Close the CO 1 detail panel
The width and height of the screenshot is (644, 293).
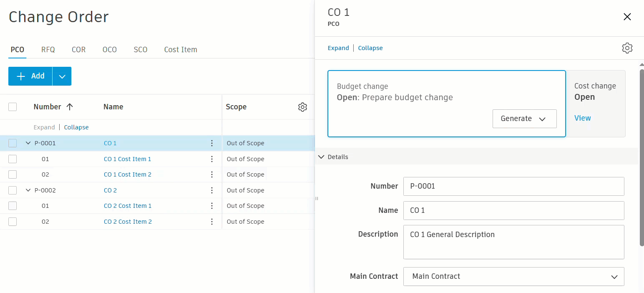click(627, 17)
